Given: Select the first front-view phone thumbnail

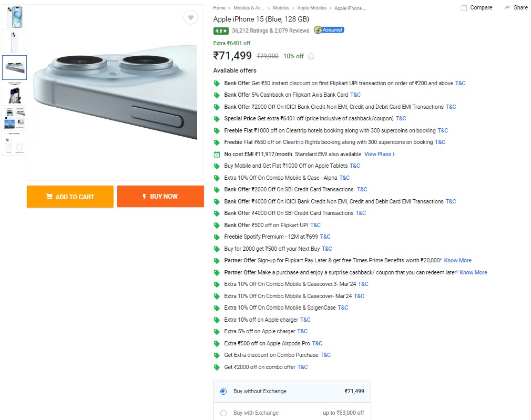Looking at the screenshot, I should [14, 17].
